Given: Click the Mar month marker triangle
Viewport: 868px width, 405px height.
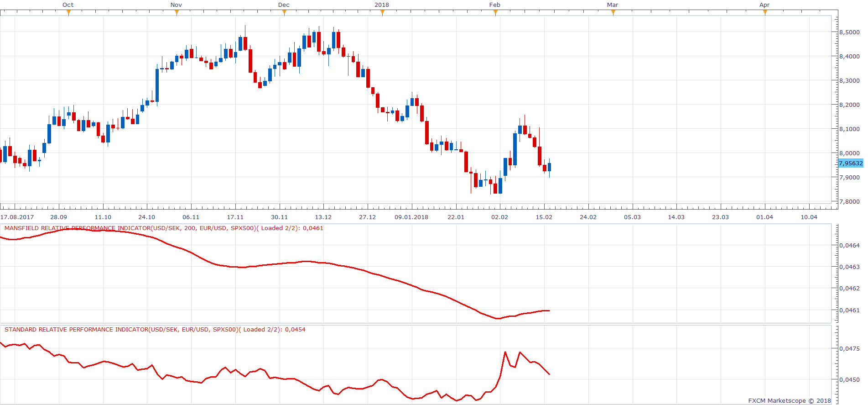Looking at the screenshot, I should [613, 12].
